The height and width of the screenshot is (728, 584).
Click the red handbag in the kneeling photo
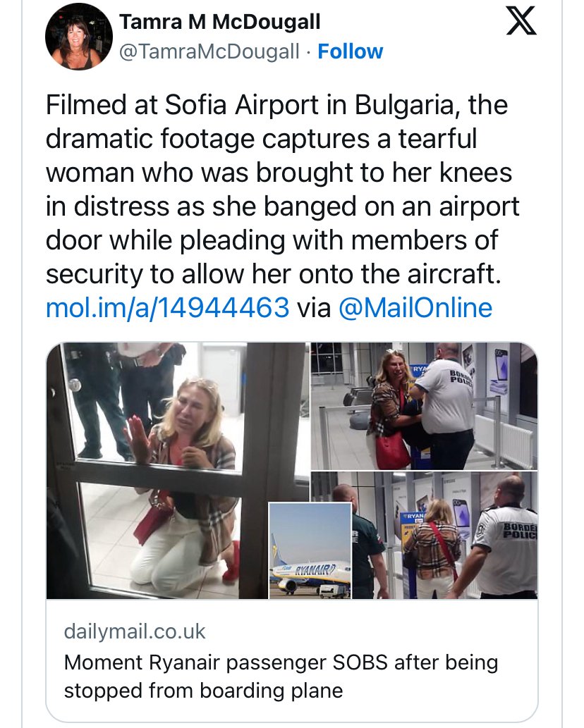tap(153, 523)
